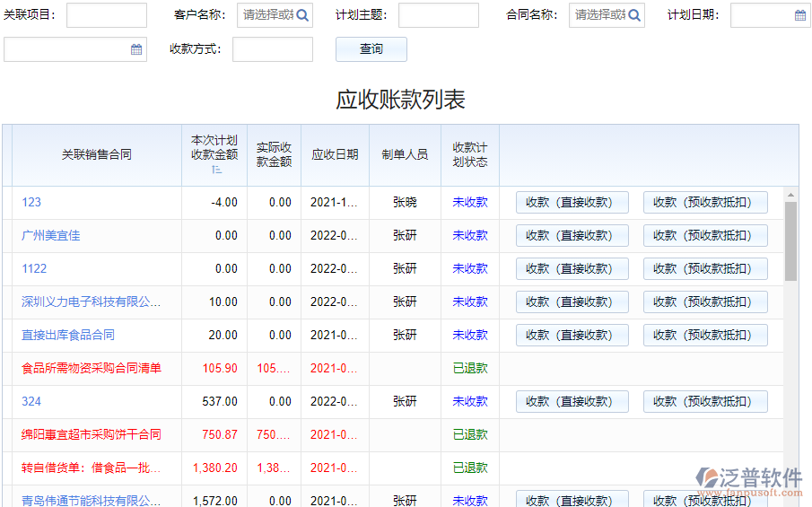Click 收款（预收款抵扣）for row 123
Image resolution: width=812 pixels, height=507 pixels.
click(705, 203)
